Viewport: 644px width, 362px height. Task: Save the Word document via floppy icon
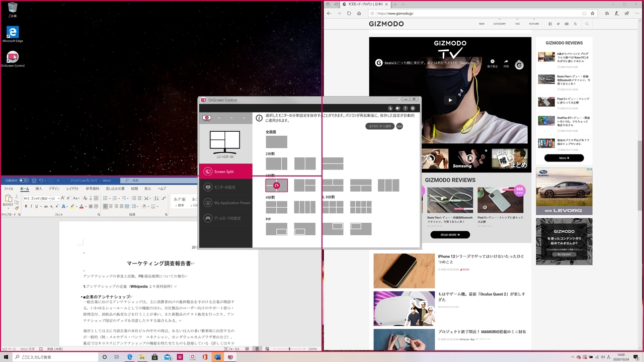(34, 180)
